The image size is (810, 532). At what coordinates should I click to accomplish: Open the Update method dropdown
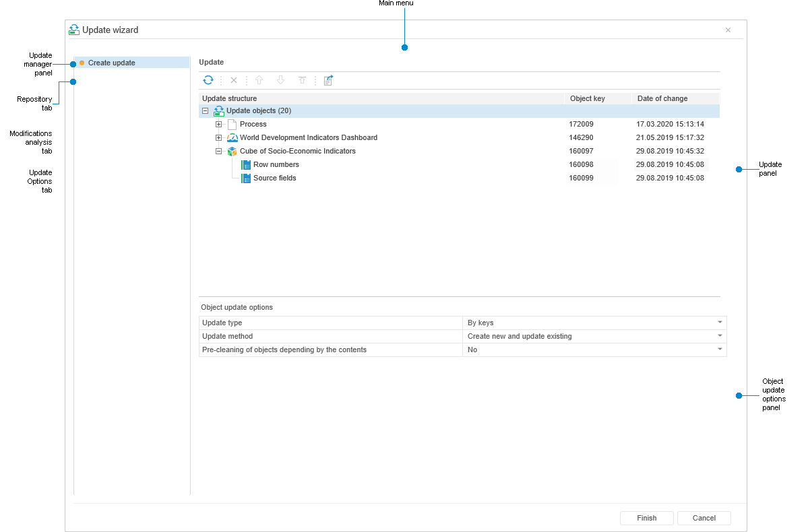(720, 336)
